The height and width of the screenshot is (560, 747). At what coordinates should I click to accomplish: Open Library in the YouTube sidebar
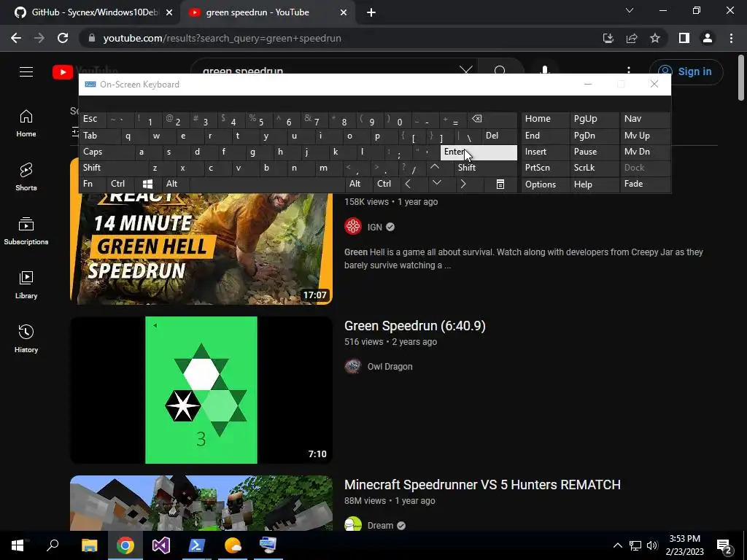pos(26,285)
